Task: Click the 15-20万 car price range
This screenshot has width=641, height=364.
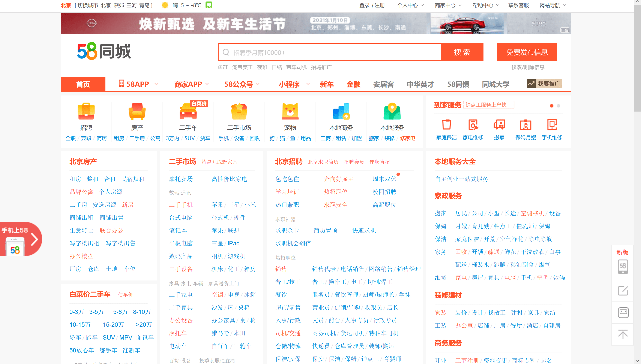Action: click(x=113, y=325)
